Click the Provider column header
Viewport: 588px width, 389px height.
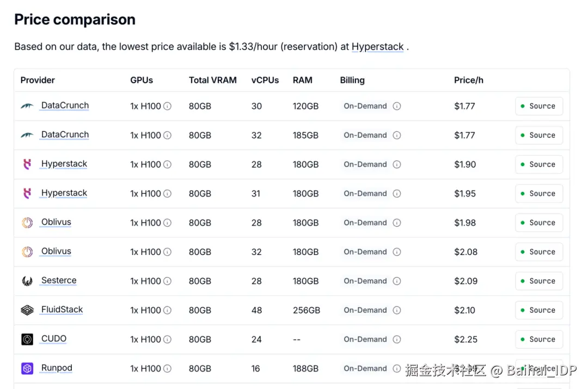point(38,80)
